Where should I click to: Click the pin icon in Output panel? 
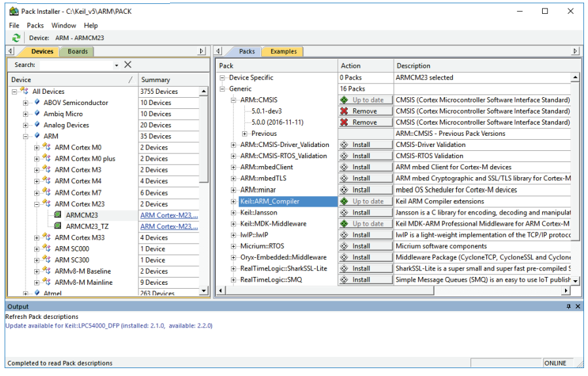coord(568,306)
